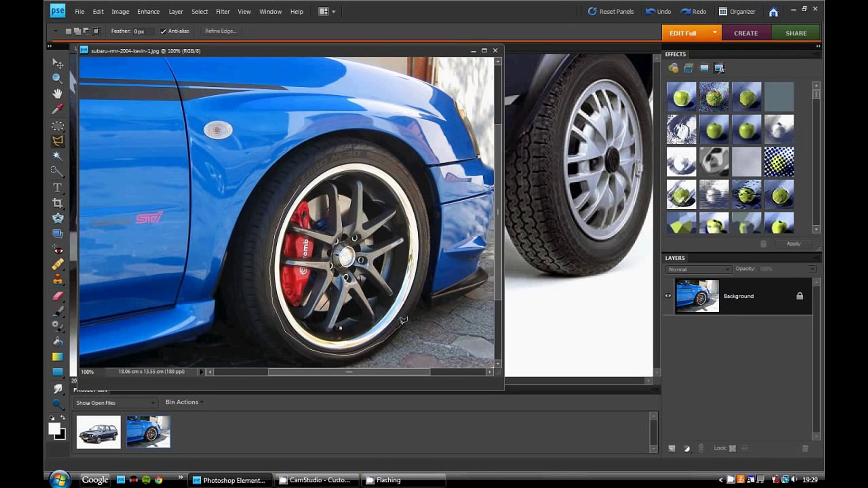Open the Normal blend mode dropdown

tap(698, 269)
